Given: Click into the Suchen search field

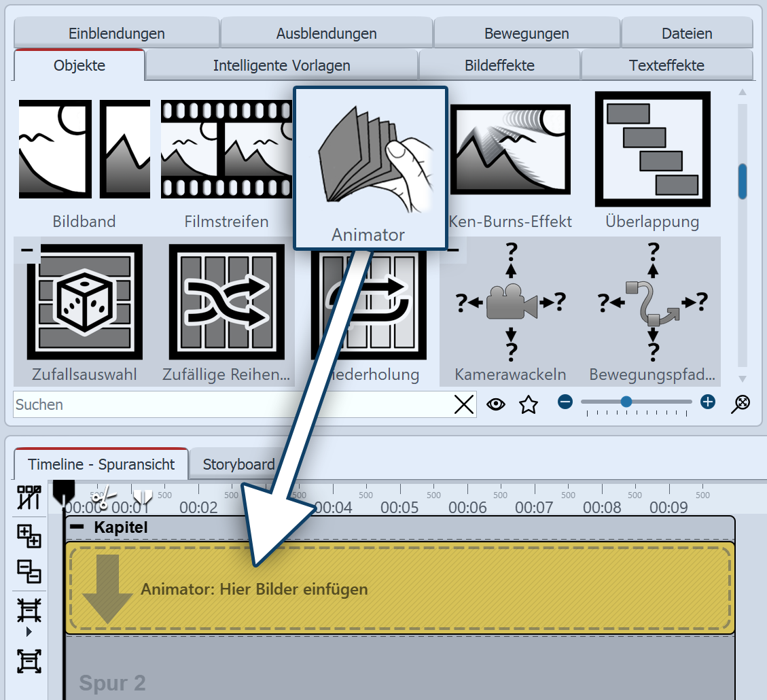Looking at the screenshot, I should [x=231, y=404].
